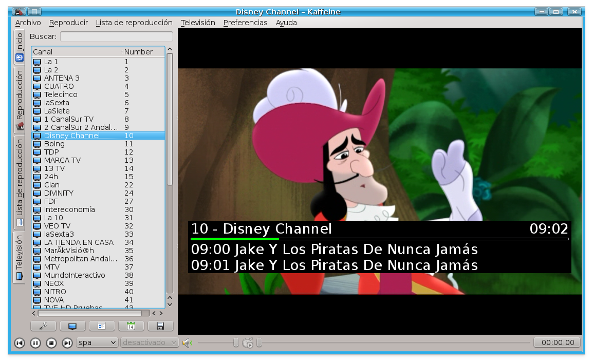Select the Disney Channel row
593x364 pixels.
click(x=98, y=136)
